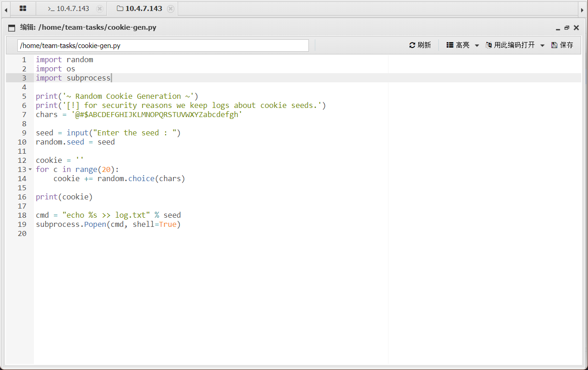Click the Random Cookie Generation print line
The width and height of the screenshot is (588, 370).
pos(117,96)
